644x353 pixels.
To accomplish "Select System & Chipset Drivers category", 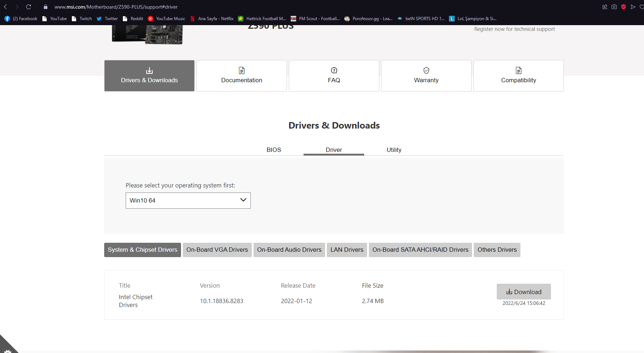I will (143, 250).
